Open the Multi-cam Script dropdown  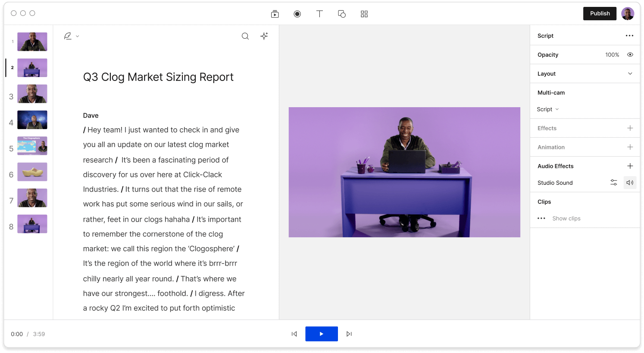coord(548,109)
